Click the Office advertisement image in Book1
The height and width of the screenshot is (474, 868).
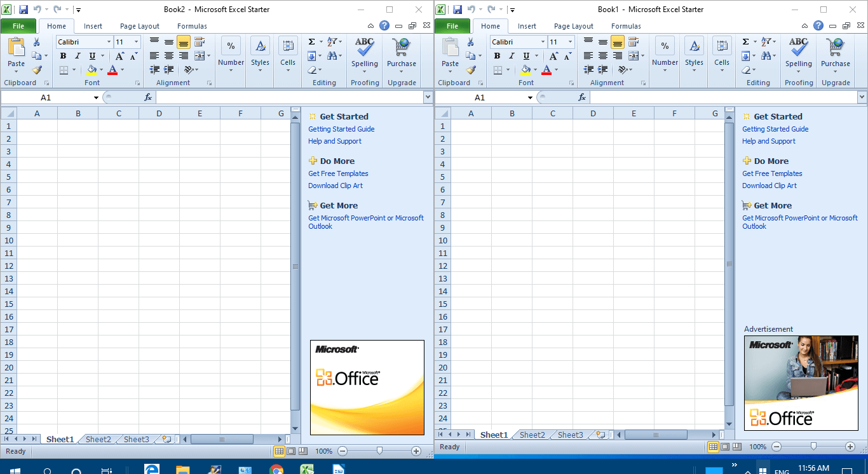(801, 383)
